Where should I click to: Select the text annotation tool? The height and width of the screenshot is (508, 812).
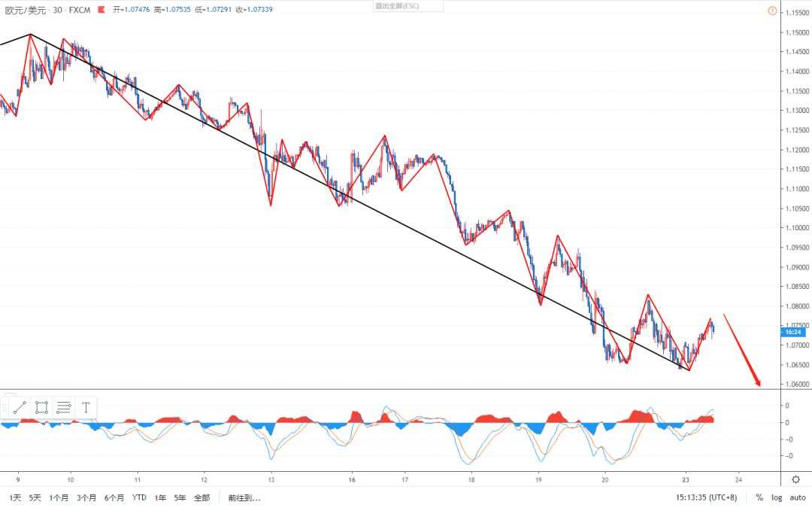click(x=86, y=408)
